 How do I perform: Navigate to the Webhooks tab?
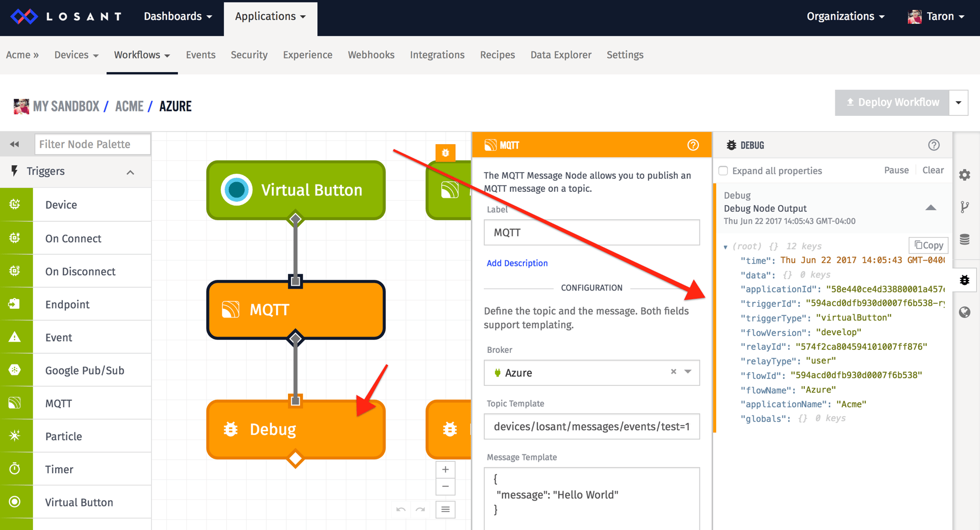tap(371, 55)
